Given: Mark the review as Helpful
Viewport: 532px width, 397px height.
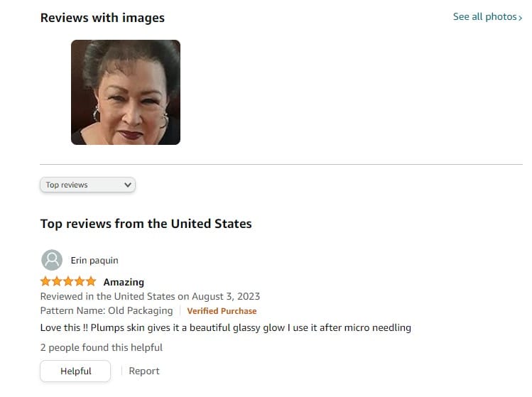Looking at the screenshot, I should point(75,371).
